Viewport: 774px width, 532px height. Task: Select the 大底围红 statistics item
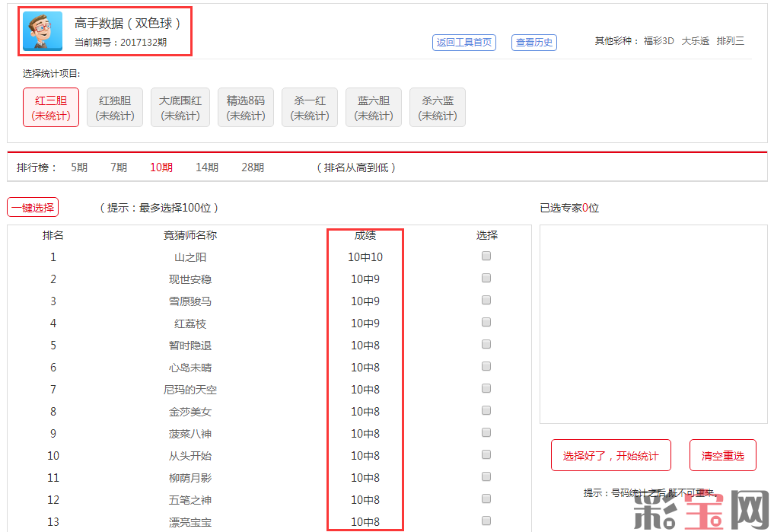[x=180, y=107]
